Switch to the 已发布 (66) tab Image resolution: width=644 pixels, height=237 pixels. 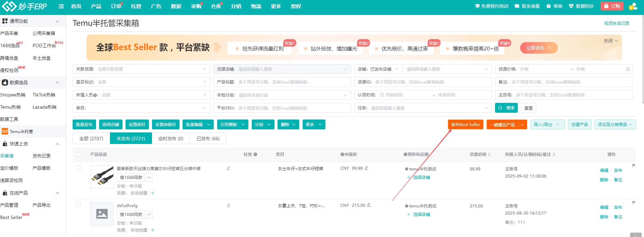tap(208, 139)
